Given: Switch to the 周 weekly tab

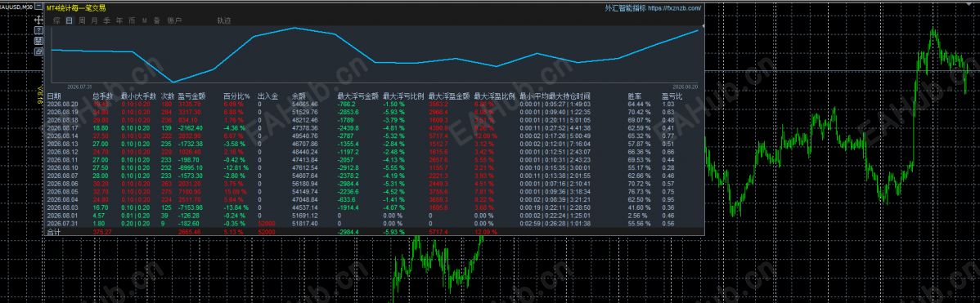Looking at the screenshot, I should [82, 20].
